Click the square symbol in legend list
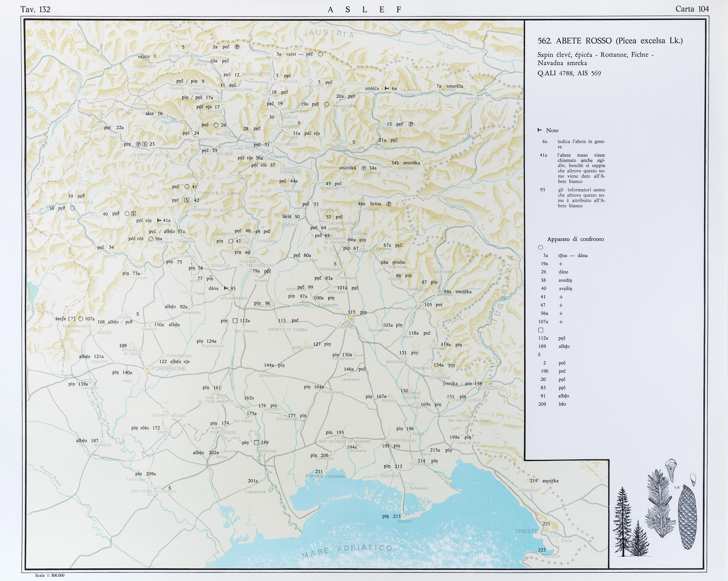Image resolution: width=728 pixels, height=581 pixels. click(x=541, y=330)
